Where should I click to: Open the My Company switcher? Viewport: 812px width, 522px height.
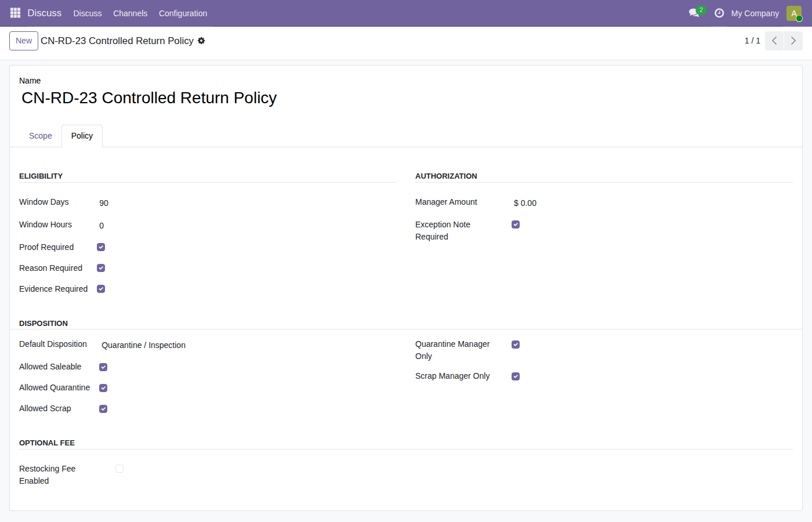tap(755, 13)
